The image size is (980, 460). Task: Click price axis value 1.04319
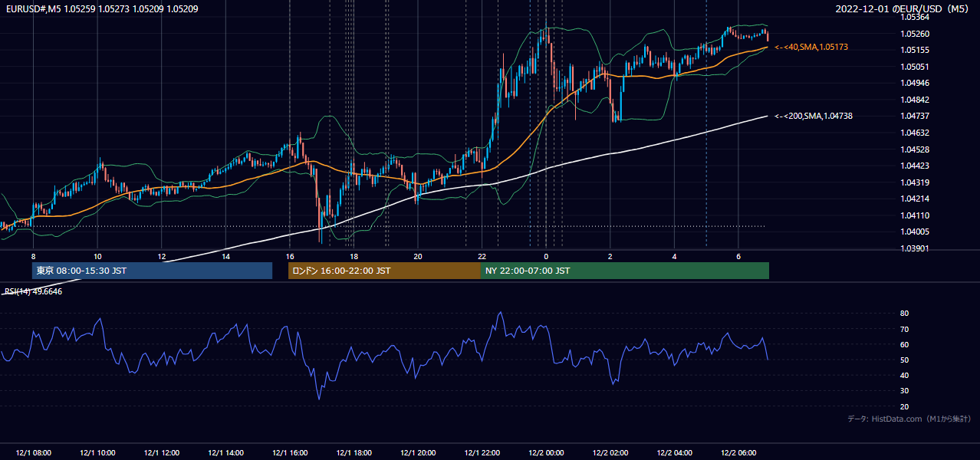tap(914, 182)
